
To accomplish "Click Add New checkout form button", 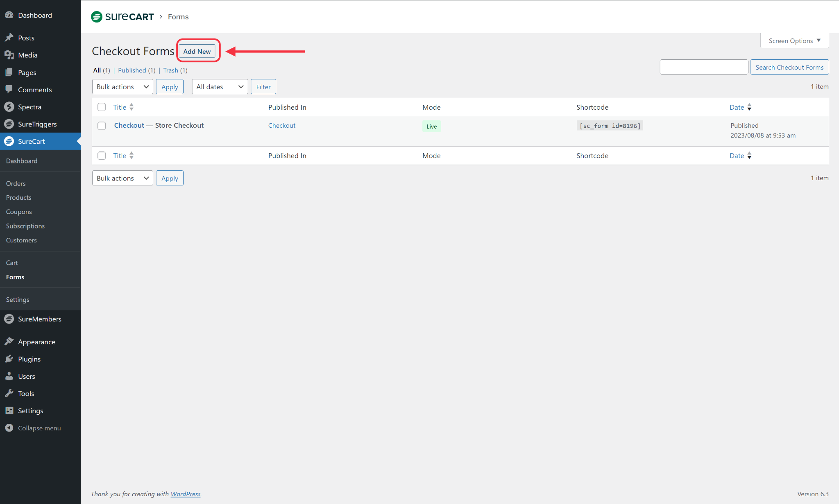I will [x=197, y=51].
